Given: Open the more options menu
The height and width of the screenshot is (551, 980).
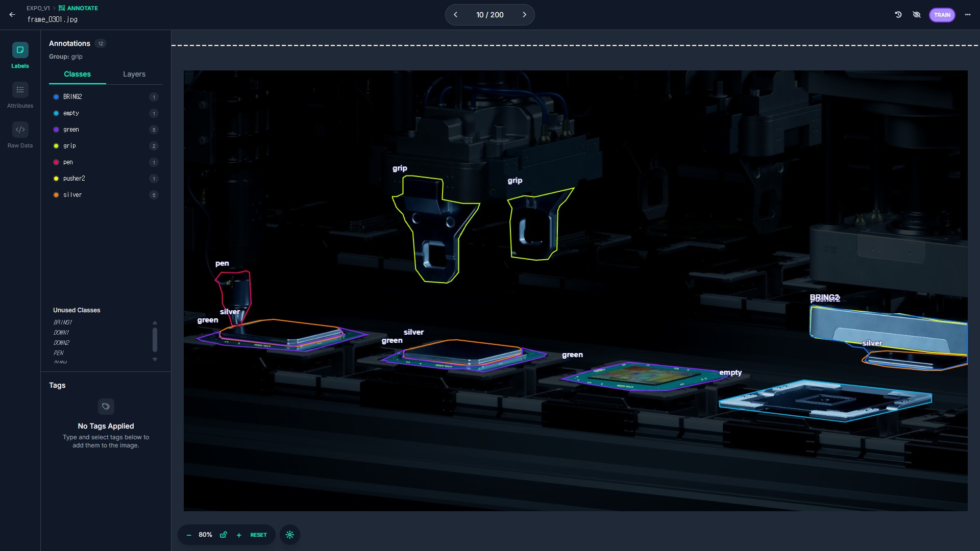Looking at the screenshot, I should pyautogui.click(x=968, y=15).
